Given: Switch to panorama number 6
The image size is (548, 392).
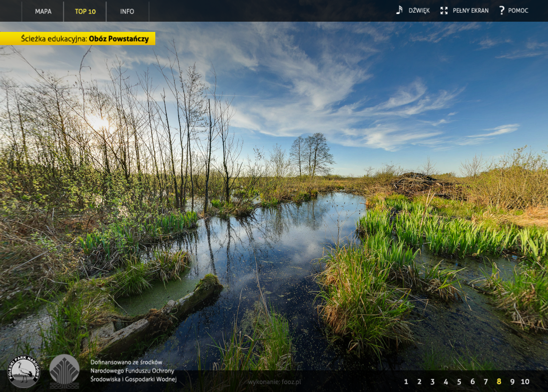Looking at the screenshot, I should tap(472, 382).
